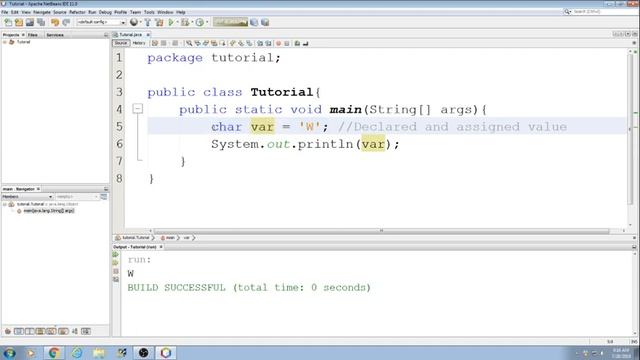This screenshot has width=640, height=360.
Task: Expand the Tutorial project node
Action: tap(4, 42)
